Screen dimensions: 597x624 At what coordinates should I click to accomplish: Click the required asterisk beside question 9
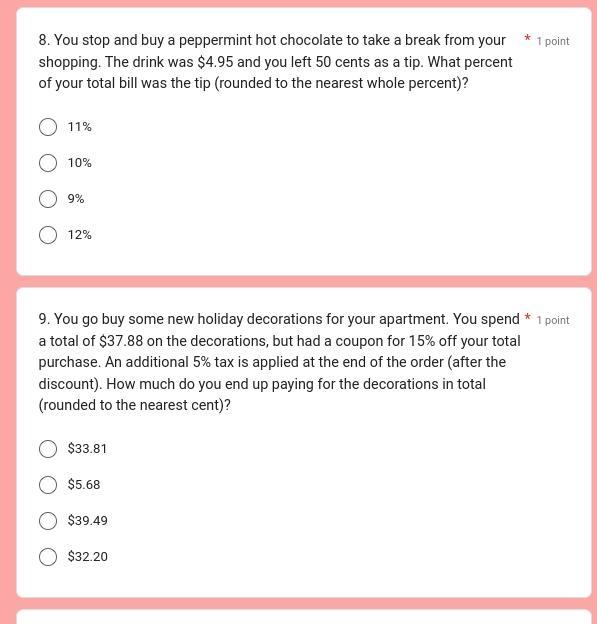coord(528,317)
